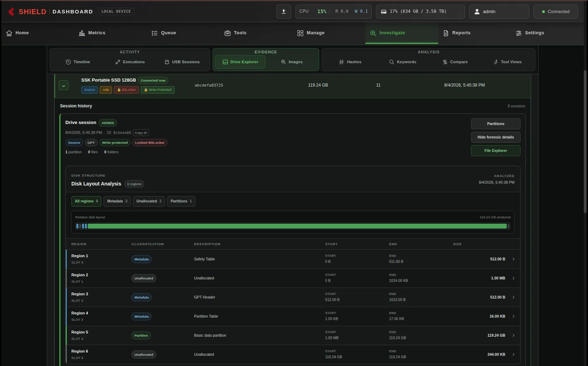Click the Compare icon
Viewport: 588px width, 366px height.
[x=445, y=62]
